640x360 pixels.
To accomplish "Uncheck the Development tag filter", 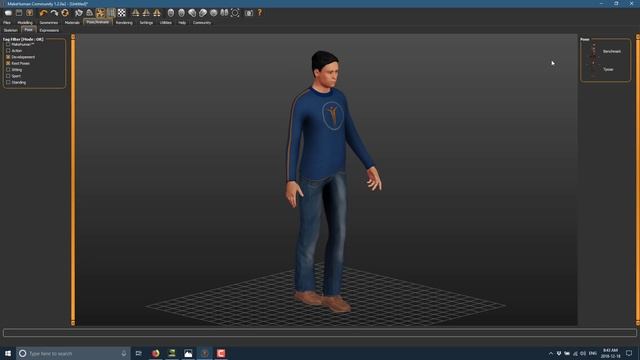I will 8,57.
